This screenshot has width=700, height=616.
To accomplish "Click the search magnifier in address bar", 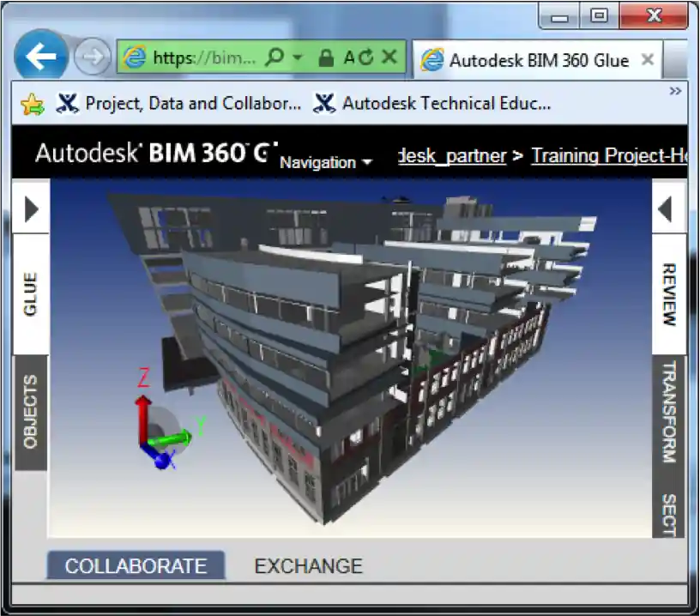I will [275, 57].
